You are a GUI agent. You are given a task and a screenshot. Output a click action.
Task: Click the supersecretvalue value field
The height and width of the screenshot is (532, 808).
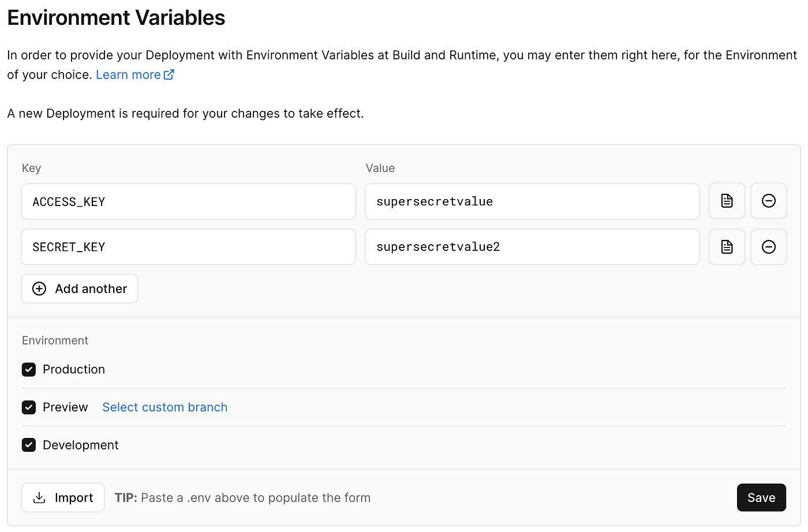click(532, 201)
